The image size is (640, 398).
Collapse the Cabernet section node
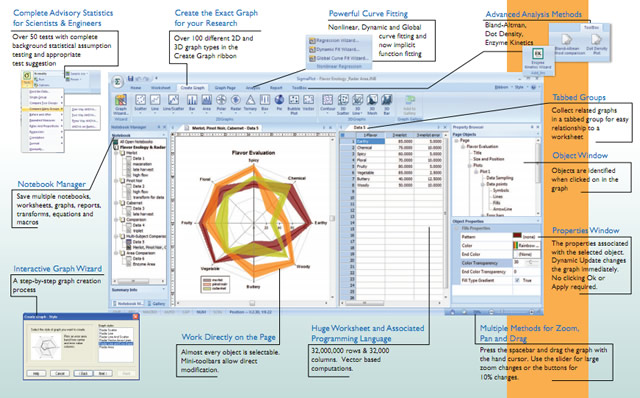117,203
